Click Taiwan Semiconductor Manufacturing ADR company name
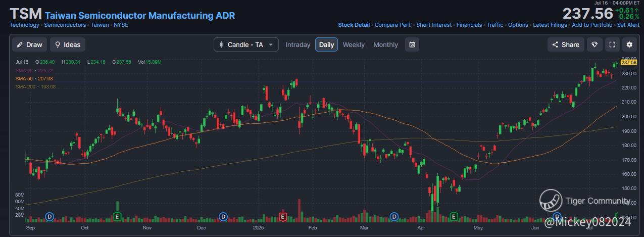The width and height of the screenshot is (644, 237). 140,15
